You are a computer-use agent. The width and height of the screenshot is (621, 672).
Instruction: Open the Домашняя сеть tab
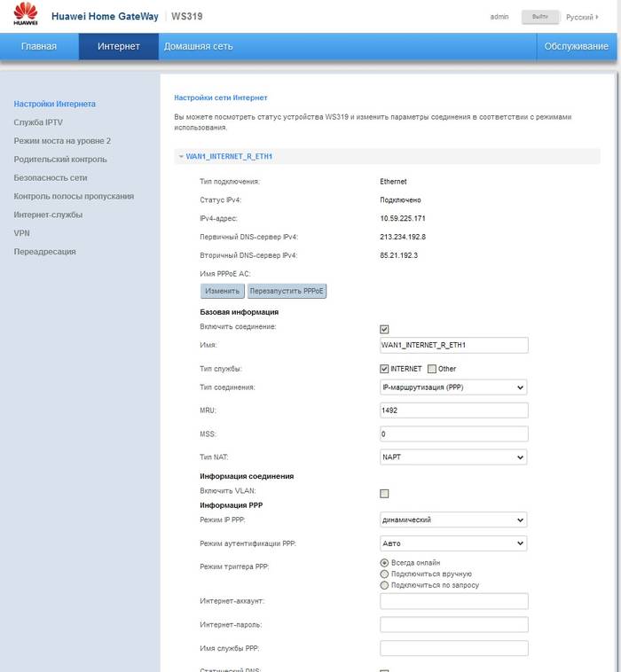[x=198, y=46]
